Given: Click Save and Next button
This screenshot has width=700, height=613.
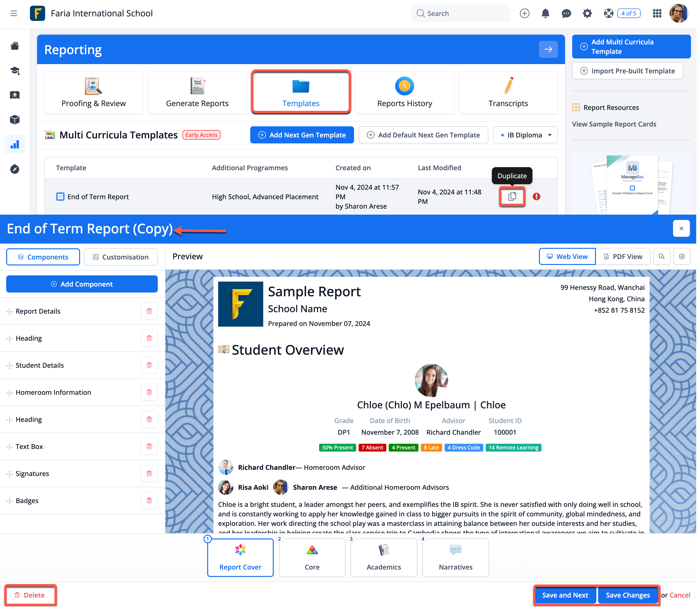Looking at the screenshot, I should click(x=565, y=595).
